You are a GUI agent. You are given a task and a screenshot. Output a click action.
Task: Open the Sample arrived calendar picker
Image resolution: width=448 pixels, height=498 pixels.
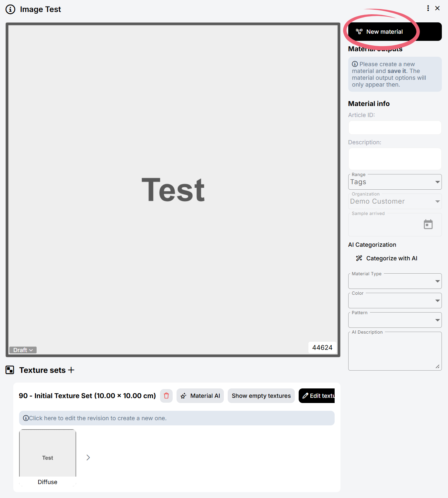tap(428, 224)
